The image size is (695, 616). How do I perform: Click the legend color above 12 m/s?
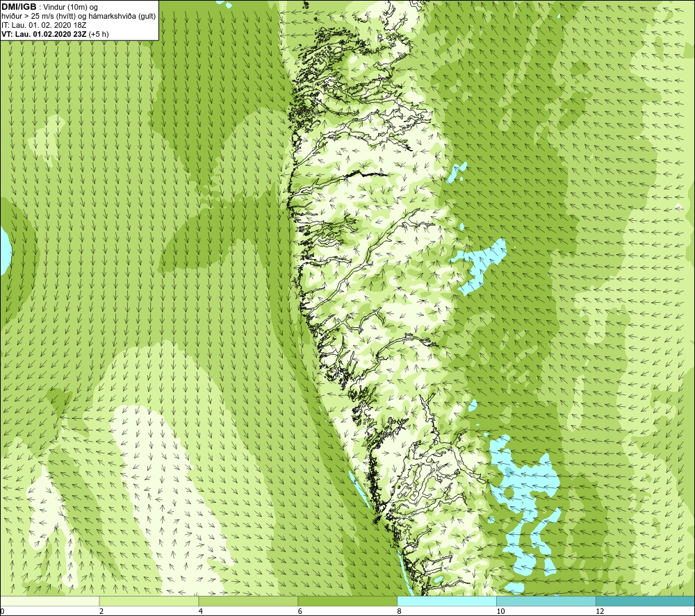tap(646, 601)
